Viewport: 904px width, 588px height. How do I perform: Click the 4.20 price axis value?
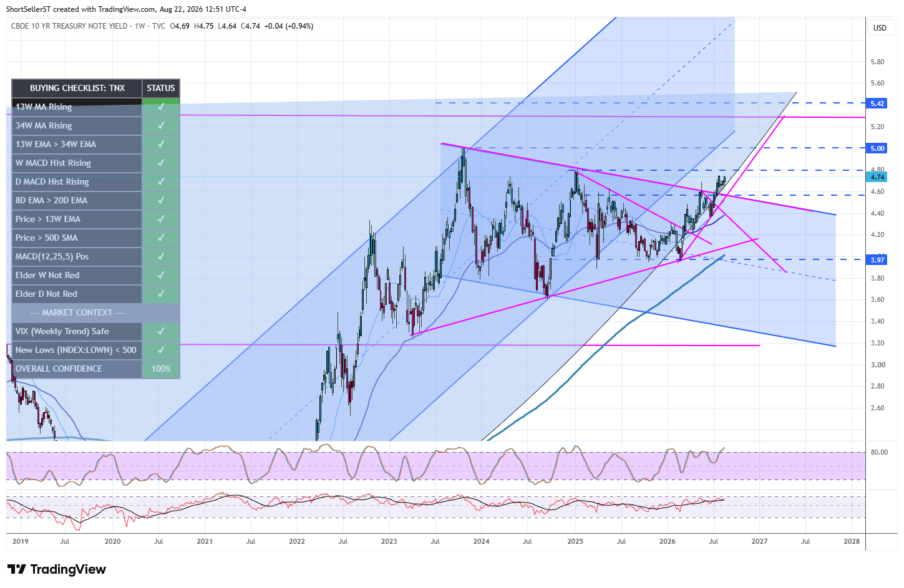pos(877,234)
